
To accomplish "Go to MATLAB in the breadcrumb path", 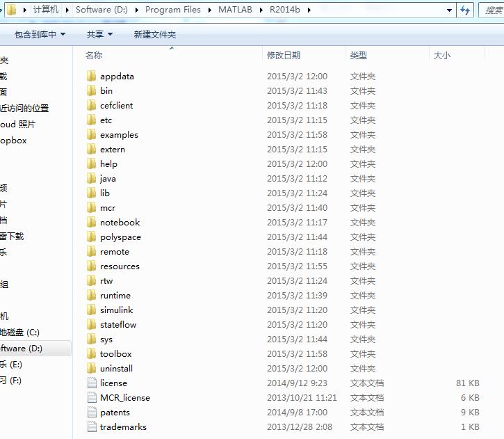I will click(235, 10).
